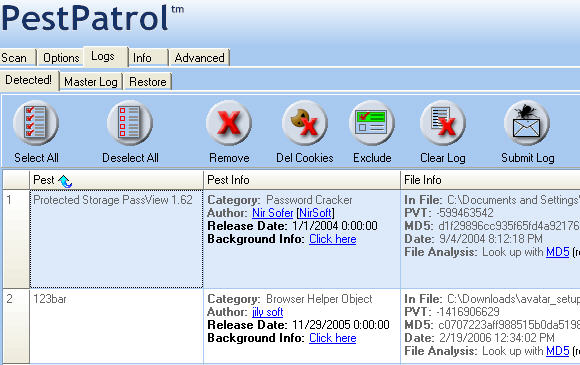Open the NirSoft link
The width and height of the screenshot is (580, 365).
(x=315, y=213)
